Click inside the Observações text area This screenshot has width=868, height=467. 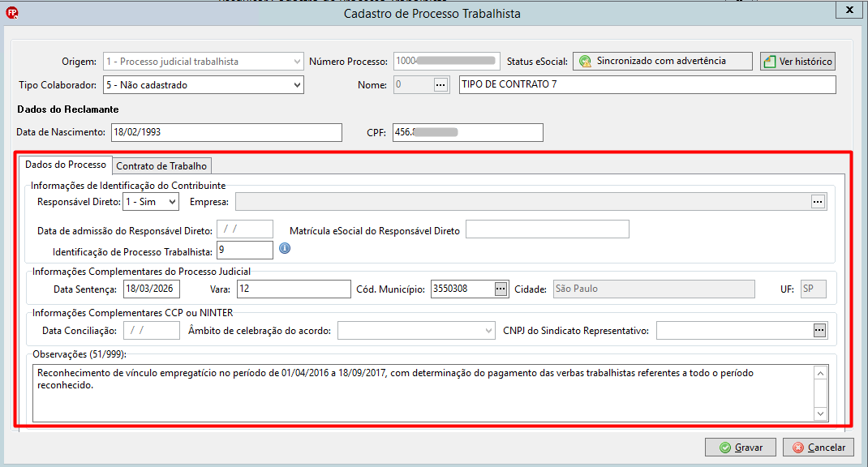click(x=423, y=393)
